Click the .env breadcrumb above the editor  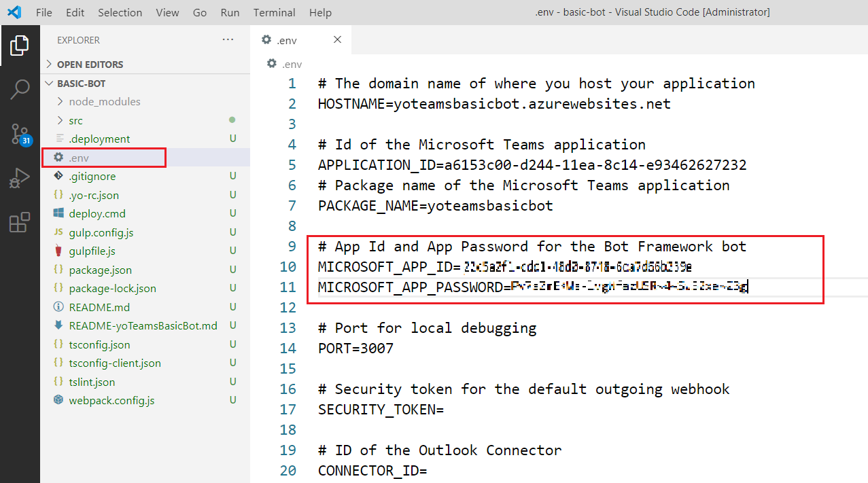pyautogui.click(x=291, y=64)
